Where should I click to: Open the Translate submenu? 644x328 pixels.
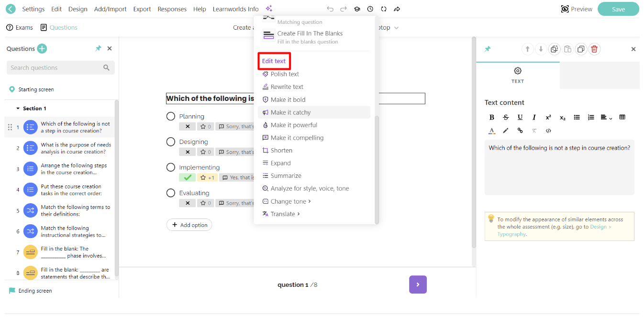(x=282, y=214)
